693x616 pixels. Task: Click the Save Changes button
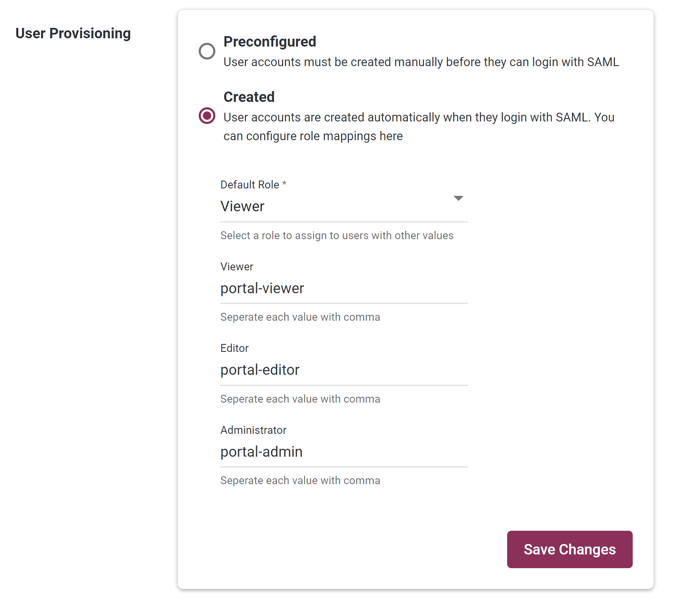570,549
